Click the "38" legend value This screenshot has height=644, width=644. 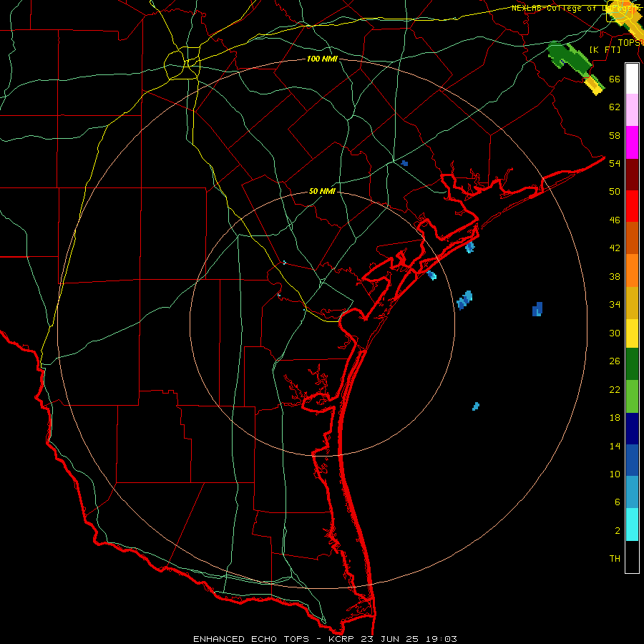615,276
